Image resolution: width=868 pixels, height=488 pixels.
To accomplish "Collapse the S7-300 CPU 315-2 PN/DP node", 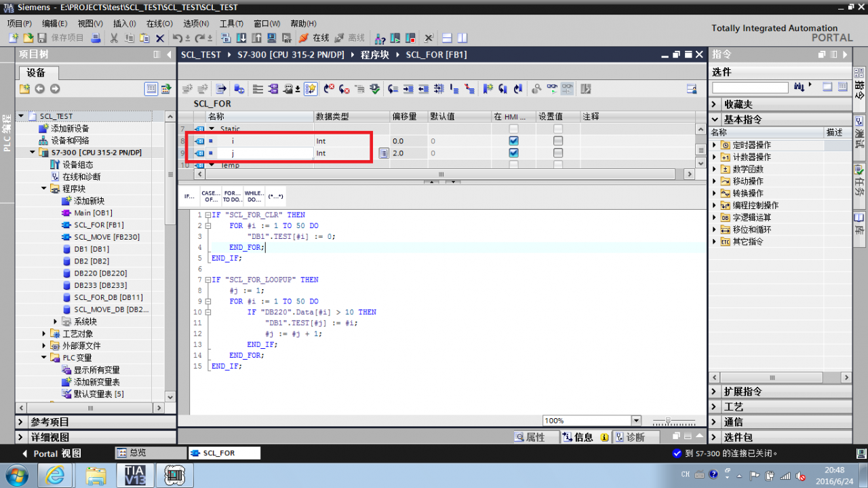I will (33, 153).
